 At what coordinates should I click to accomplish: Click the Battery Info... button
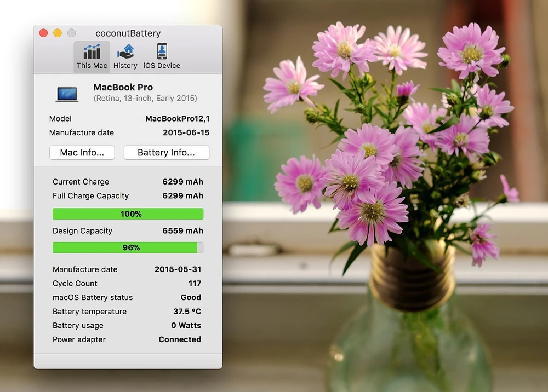166,153
